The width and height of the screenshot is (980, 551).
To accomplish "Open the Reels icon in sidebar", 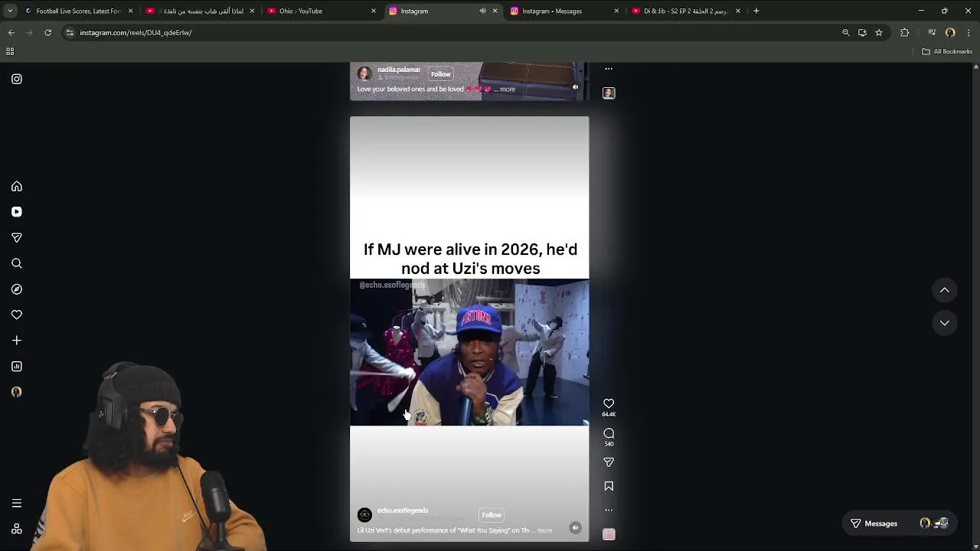I will 17,212.
